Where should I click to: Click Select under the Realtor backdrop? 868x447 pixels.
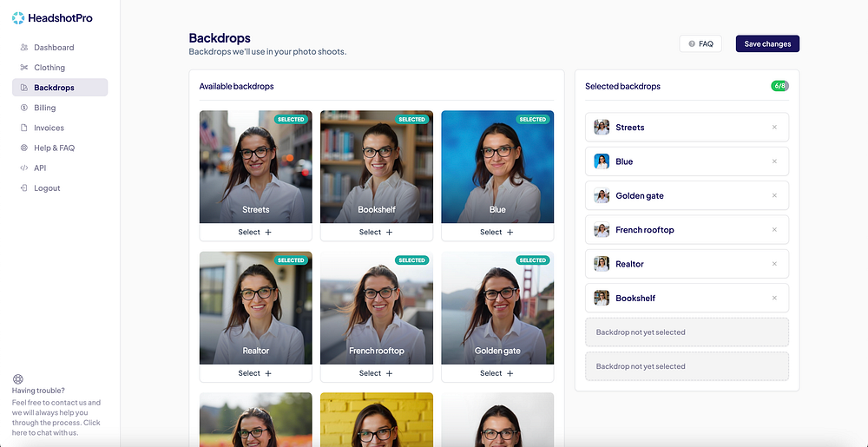[256, 373]
